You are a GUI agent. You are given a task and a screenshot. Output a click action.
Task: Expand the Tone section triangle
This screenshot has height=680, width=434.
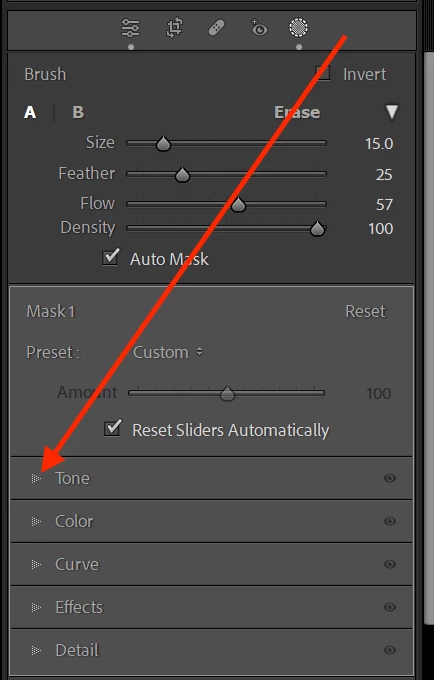point(36,478)
